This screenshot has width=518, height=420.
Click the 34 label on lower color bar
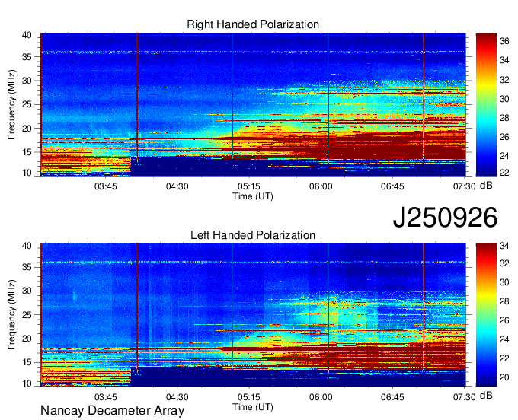click(504, 246)
